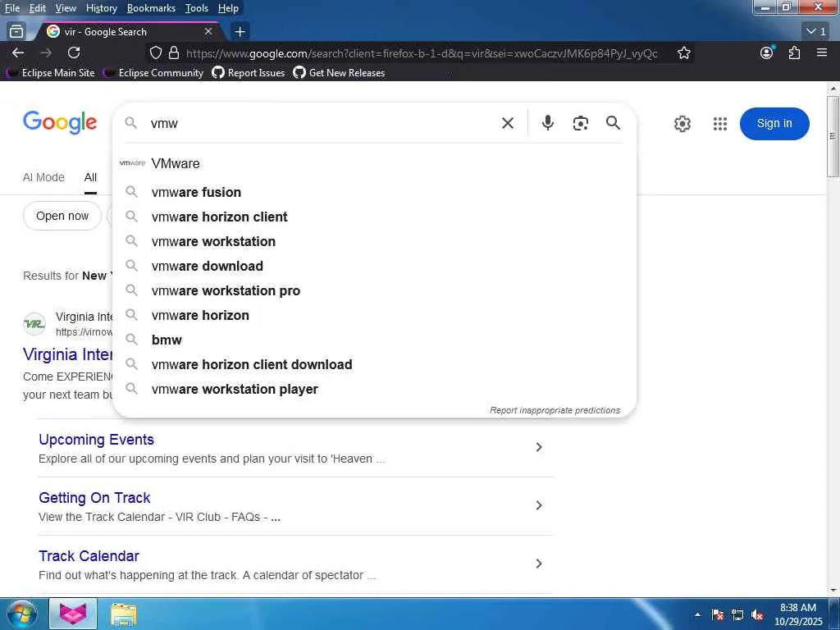Screen dimensions: 840x630
Task: Open Search by image camera icon
Action: point(580,123)
